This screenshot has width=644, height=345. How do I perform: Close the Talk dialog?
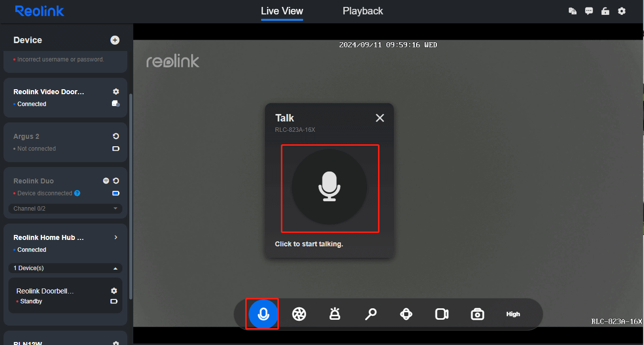380,118
